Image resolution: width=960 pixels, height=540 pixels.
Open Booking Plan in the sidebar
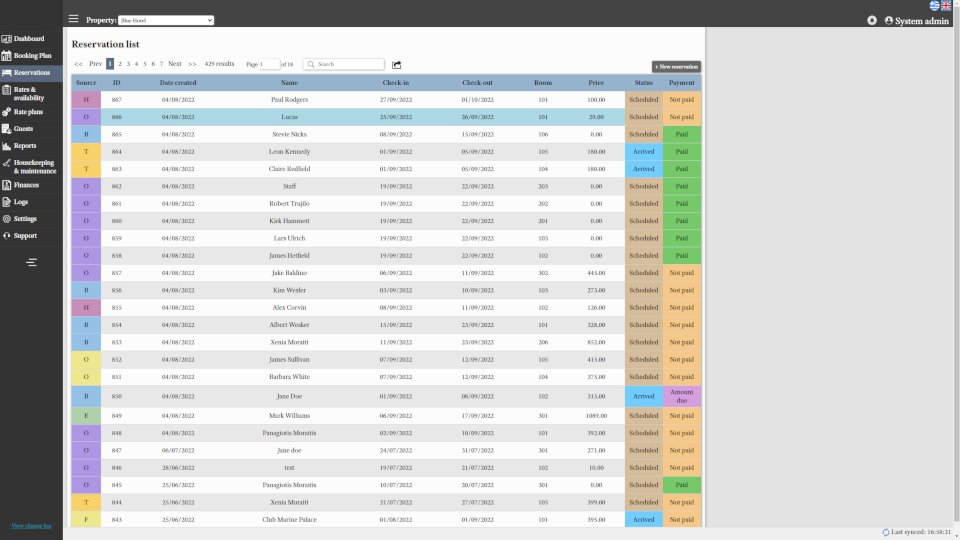pyautogui.click(x=32, y=55)
